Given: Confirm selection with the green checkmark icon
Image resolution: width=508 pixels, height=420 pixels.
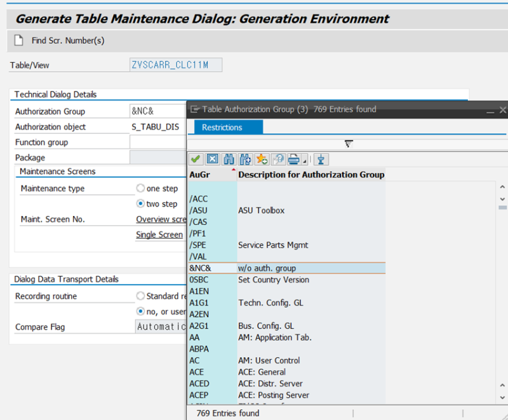Looking at the screenshot, I should tap(196, 159).
